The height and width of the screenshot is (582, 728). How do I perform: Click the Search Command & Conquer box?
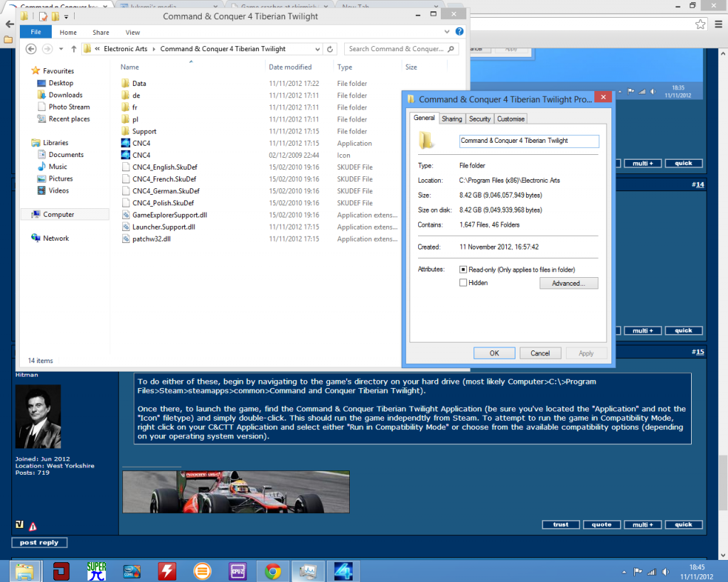[x=401, y=49]
